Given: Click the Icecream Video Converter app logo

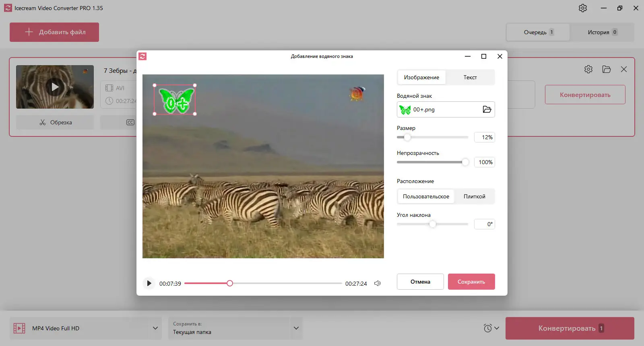Looking at the screenshot, I should [8, 8].
